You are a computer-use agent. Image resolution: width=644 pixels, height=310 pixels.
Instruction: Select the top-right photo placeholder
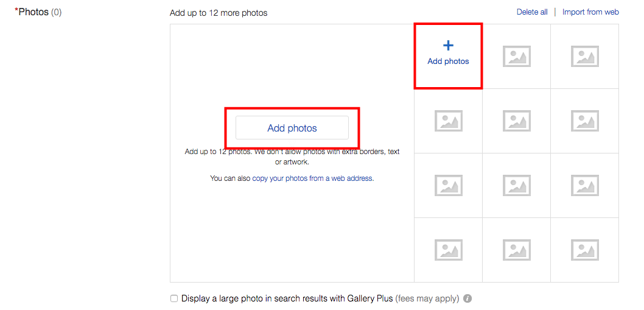584,57
